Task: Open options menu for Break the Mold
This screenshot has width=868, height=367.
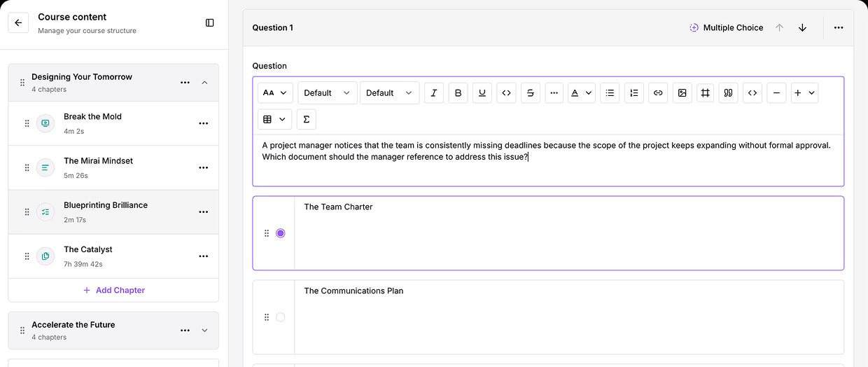Action: click(x=203, y=123)
